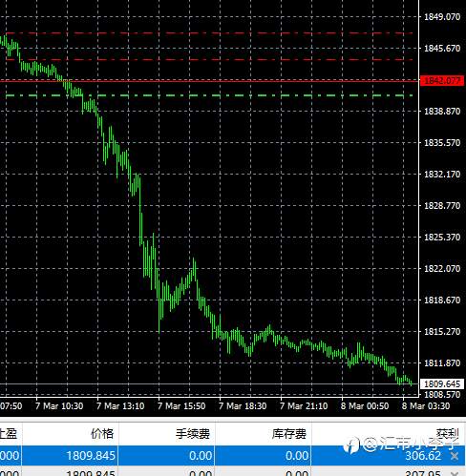Click the 1811.870 price scale label
This screenshot has width=466, height=476.
442,363
